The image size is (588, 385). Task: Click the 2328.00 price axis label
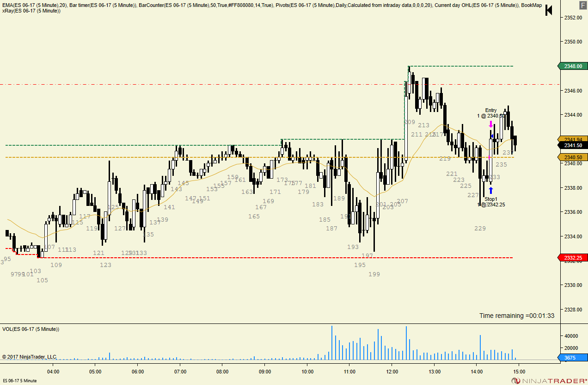coord(573,310)
